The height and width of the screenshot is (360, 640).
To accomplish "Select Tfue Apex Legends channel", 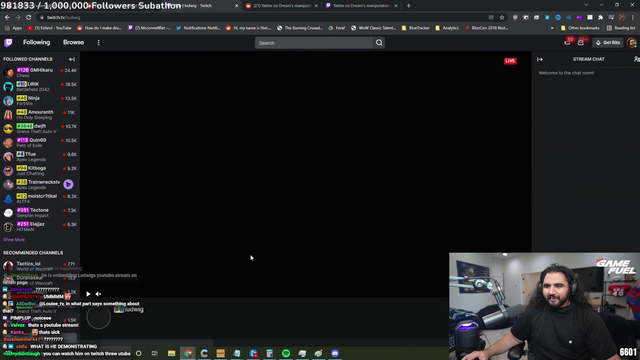I will [x=40, y=157].
